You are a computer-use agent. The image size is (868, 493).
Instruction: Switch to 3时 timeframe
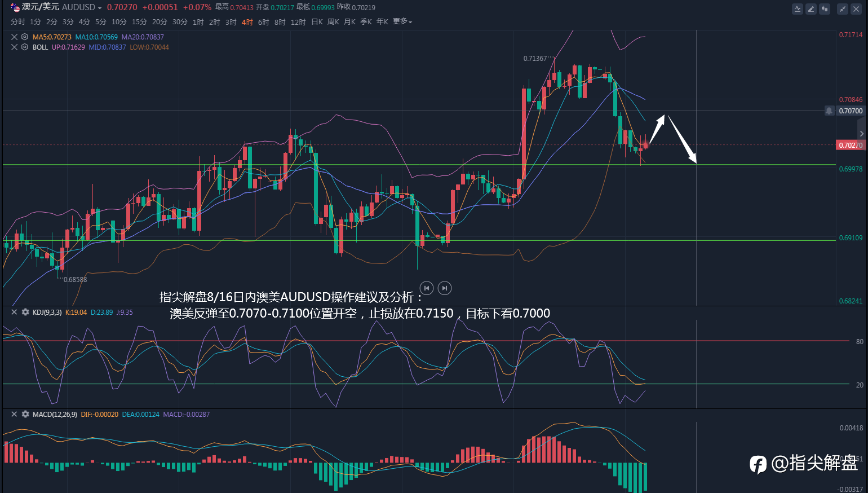[x=231, y=22]
